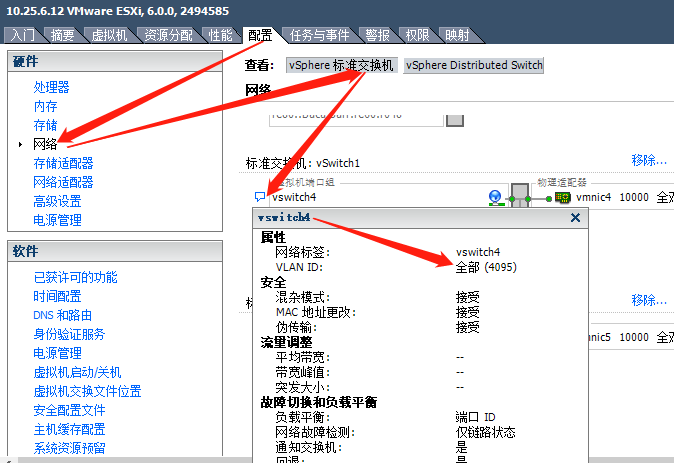Open 虚拟机启动/关机 settings
Screen dimensions: 674x463
(x=77, y=372)
